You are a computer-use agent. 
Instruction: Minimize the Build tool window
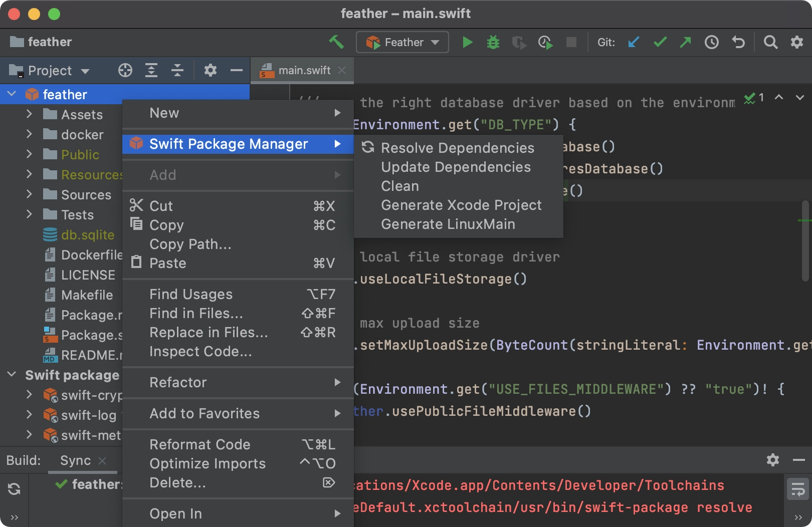click(x=799, y=460)
